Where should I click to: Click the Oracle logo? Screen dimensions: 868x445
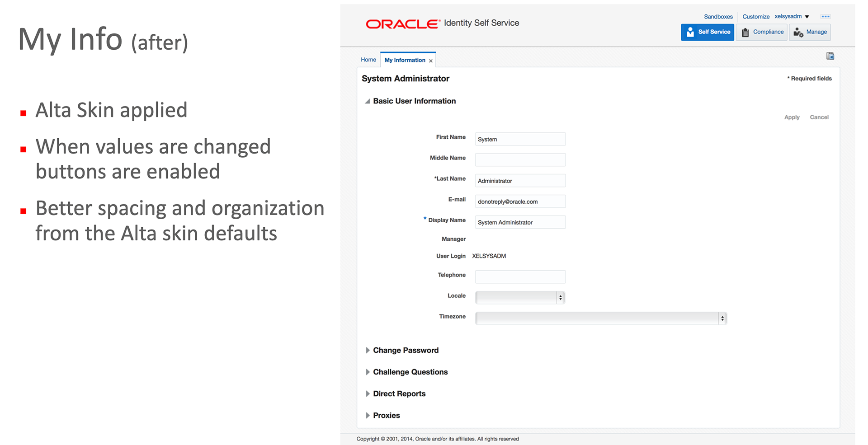[403, 24]
